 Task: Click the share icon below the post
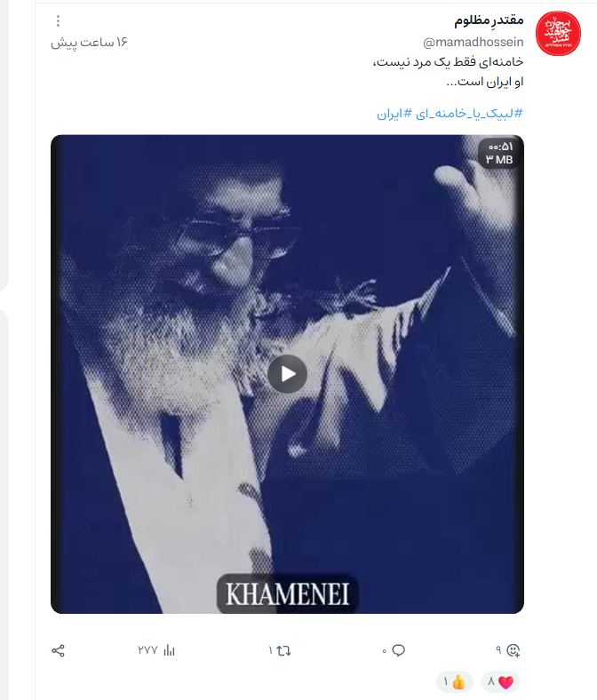(58, 650)
